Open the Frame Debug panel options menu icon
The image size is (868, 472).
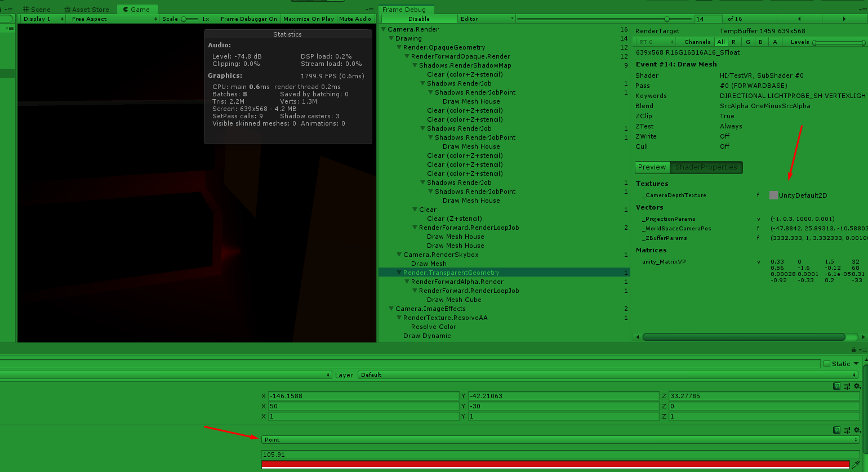coord(864,8)
